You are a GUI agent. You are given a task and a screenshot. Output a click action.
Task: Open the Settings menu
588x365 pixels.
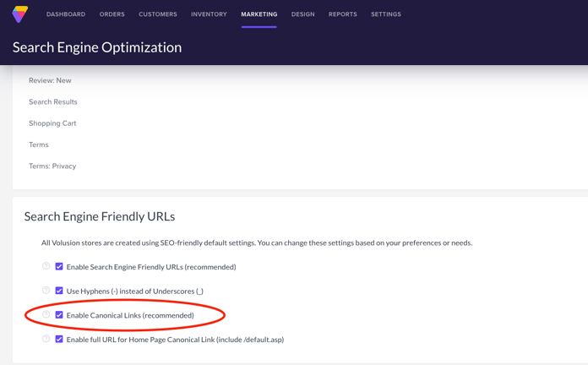385,14
